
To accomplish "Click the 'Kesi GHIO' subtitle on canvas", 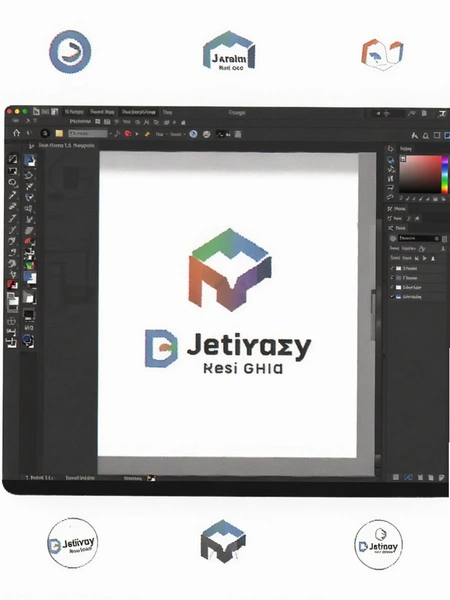I will coord(243,368).
